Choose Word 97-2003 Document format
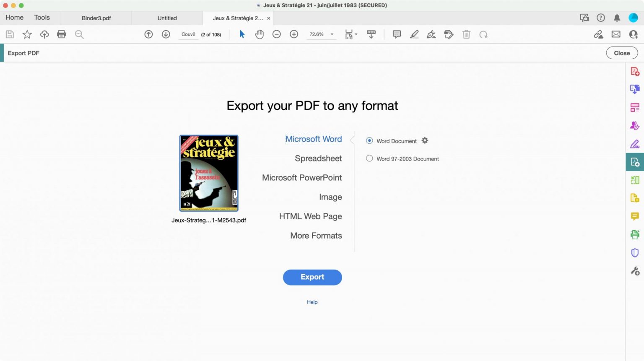644x361 pixels. point(369,158)
